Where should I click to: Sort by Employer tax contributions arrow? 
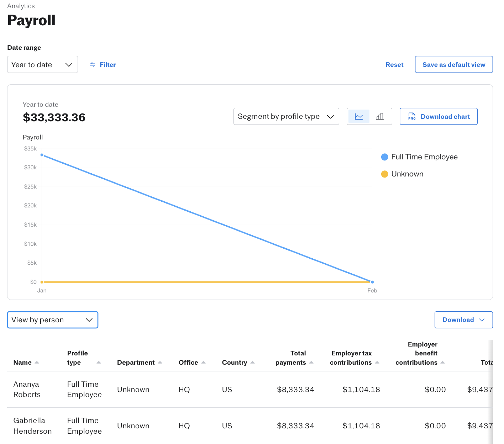(377, 363)
